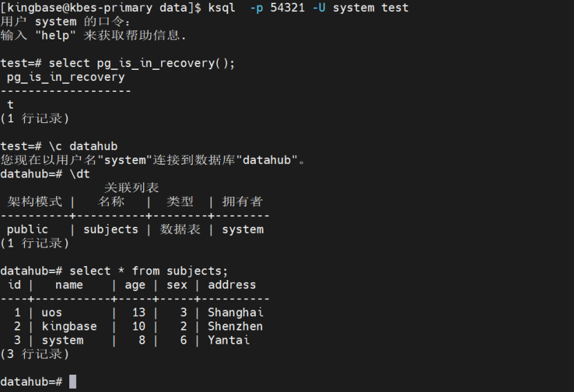Click the ksql command on the first line
The image size is (574, 392).
coord(222,8)
